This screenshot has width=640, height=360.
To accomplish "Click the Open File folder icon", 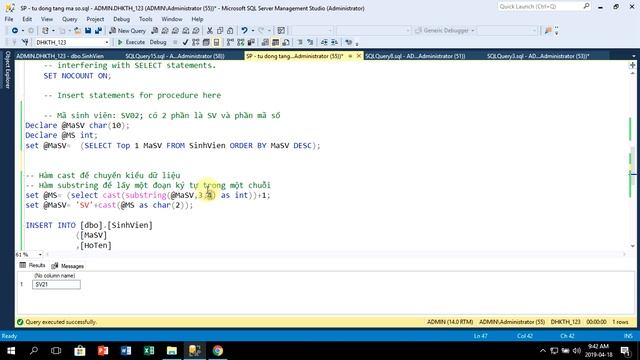I will tap(77, 31).
